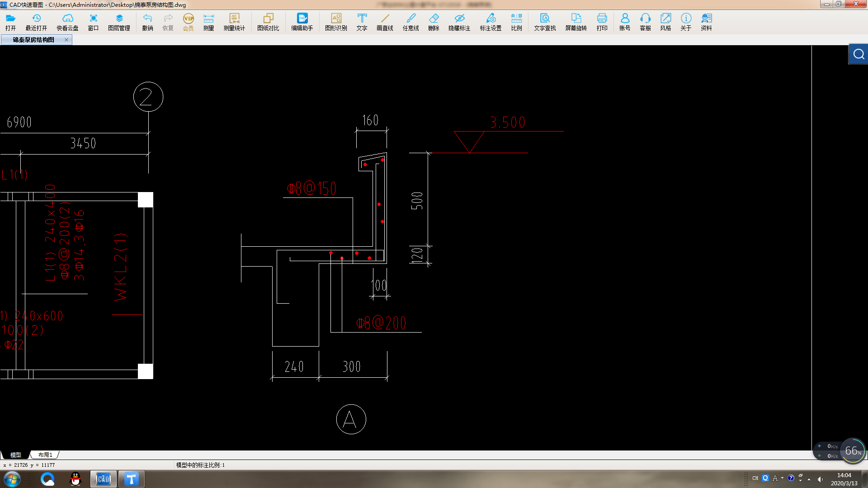
Task: Open the About (关于) dialog
Action: point(686,22)
